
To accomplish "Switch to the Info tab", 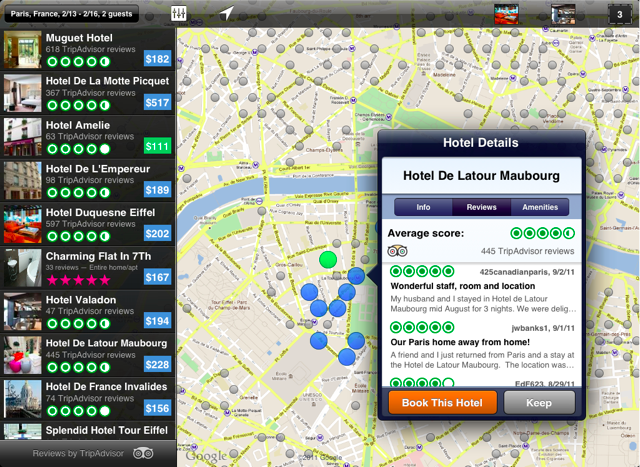I will click(423, 207).
